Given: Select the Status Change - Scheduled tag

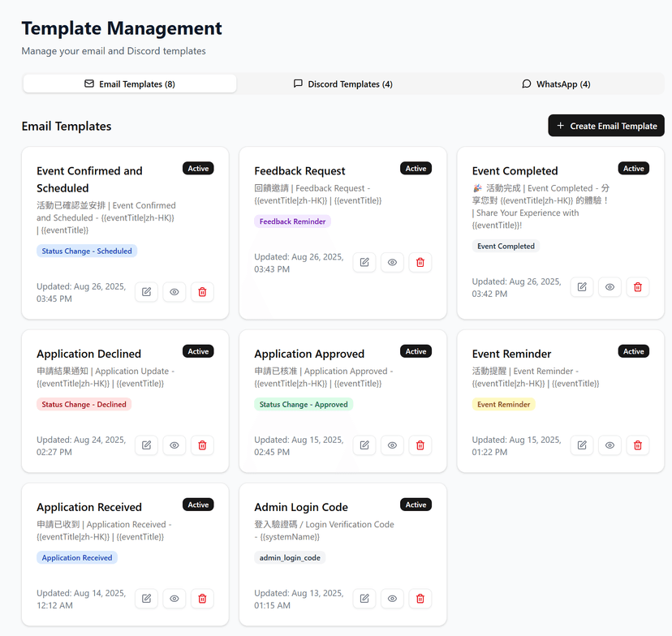Looking at the screenshot, I should [x=86, y=251].
